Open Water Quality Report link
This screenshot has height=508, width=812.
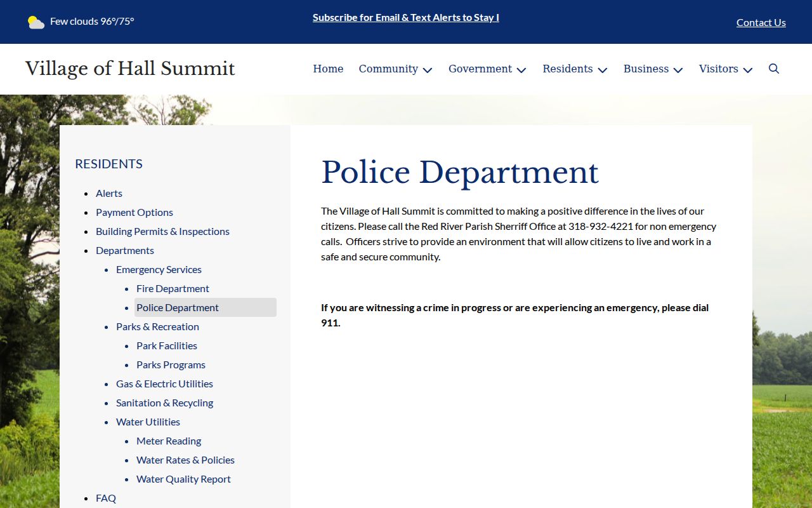pyautogui.click(x=183, y=479)
